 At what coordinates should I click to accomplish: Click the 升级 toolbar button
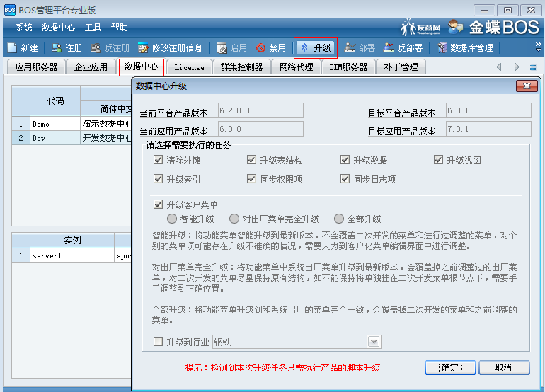pyautogui.click(x=316, y=48)
